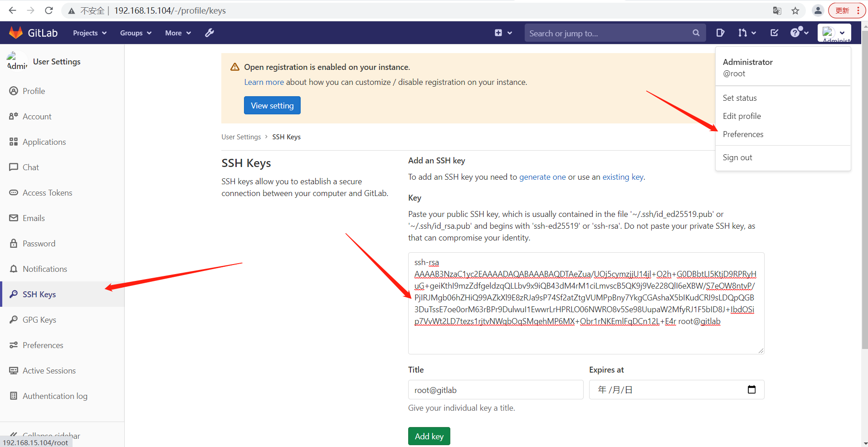Screen dimensions: 868x447
Task: Click into the SSH key textarea
Action: (586, 303)
